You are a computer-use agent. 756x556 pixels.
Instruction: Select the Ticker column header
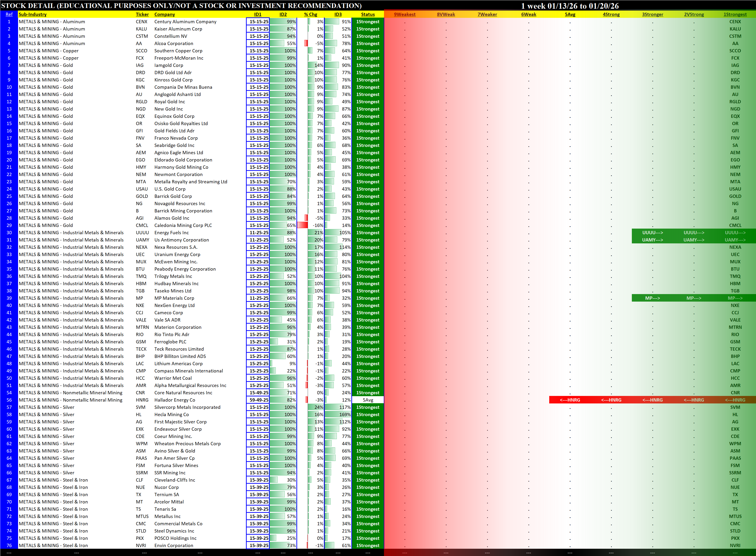pyautogui.click(x=142, y=15)
